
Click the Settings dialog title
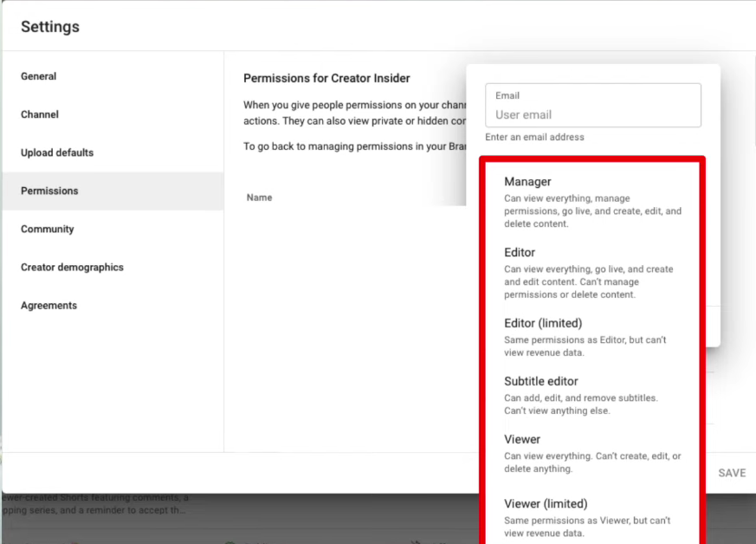click(50, 27)
